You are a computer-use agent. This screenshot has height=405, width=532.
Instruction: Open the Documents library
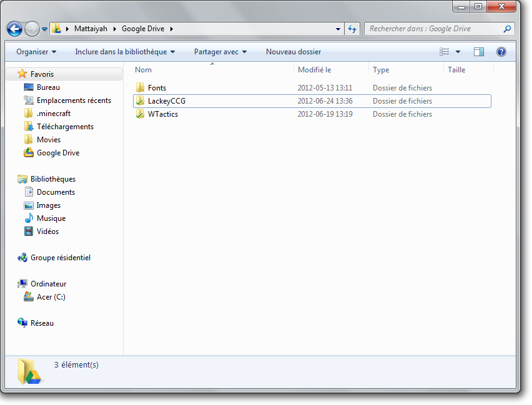click(x=56, y=192)
